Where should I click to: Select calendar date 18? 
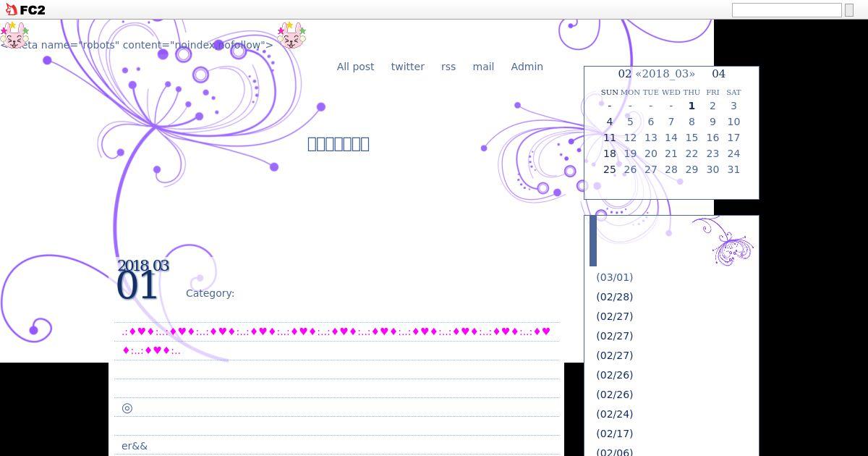610,153
